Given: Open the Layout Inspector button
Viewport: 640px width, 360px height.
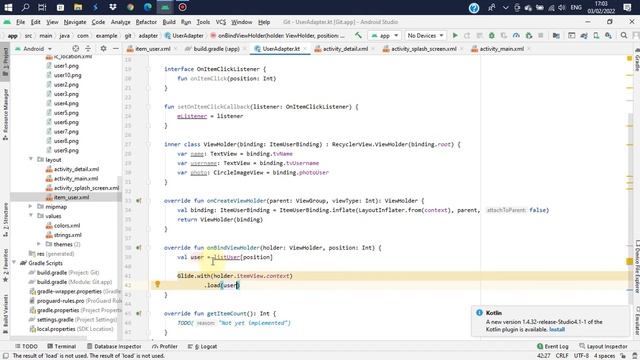Looking at the screenshot, I should (603, 347).
